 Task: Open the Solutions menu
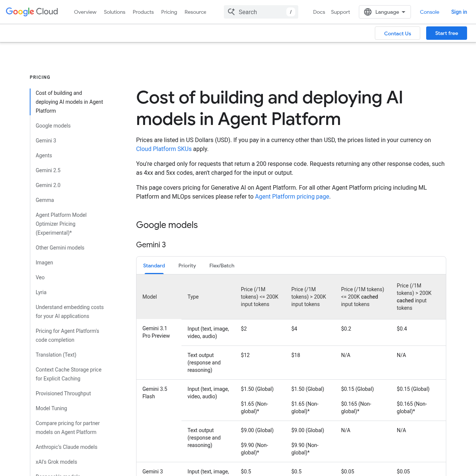point(115,12)
